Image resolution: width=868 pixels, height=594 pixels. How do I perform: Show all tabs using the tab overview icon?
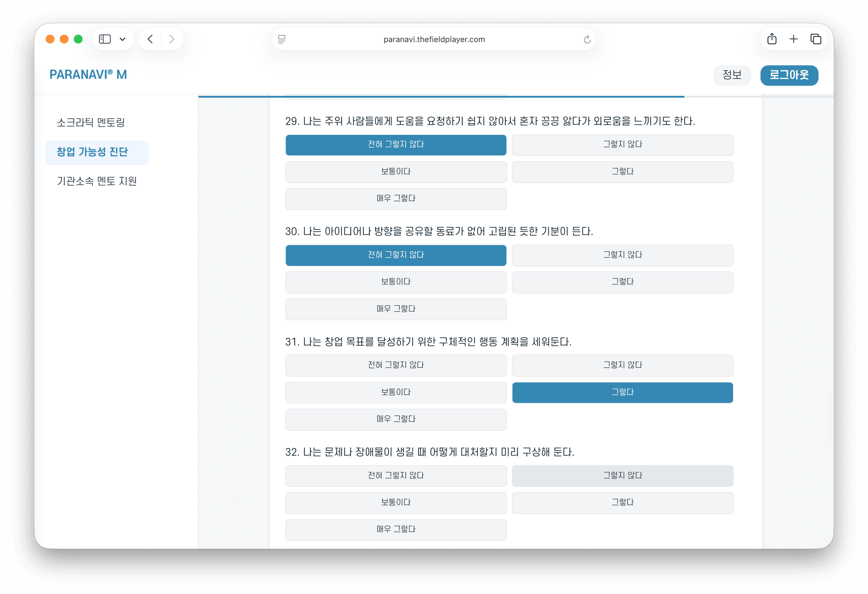point(815,39)
